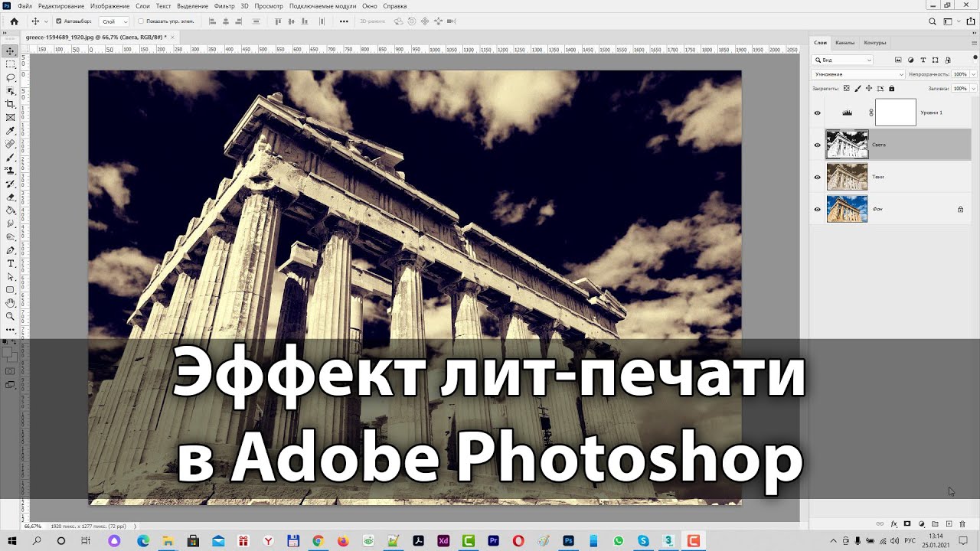Select the Brush tool
The image size is (980, 551).
coord(10,157)
